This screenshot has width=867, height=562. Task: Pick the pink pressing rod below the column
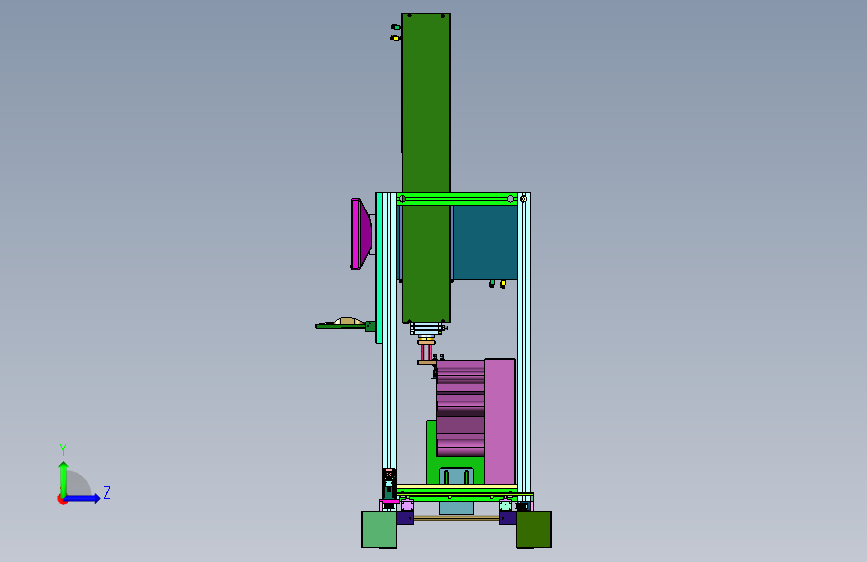(x=426, y=352)
